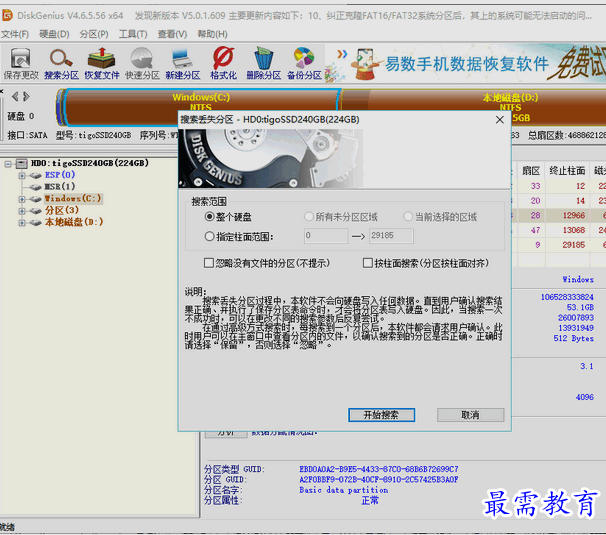The image size is (606, 535).
Task: Click the DiskGenius application logo icon
Action: click(7, 15)
